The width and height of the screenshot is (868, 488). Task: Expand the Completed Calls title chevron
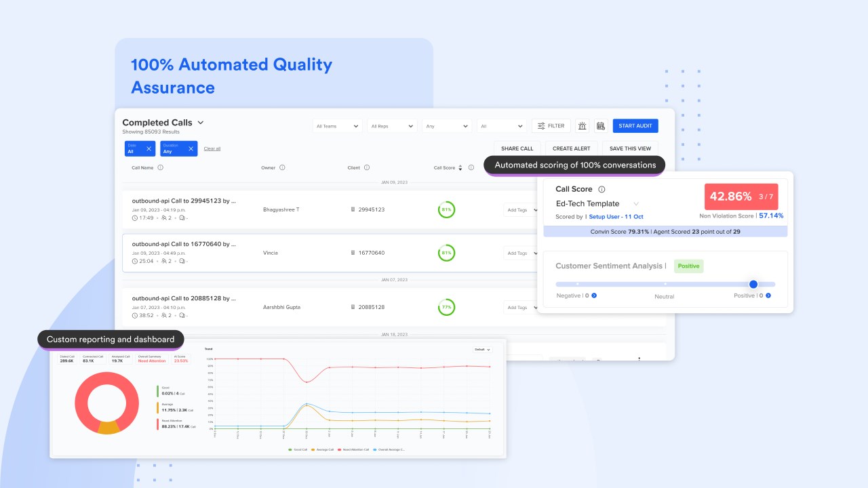point(201,123)
